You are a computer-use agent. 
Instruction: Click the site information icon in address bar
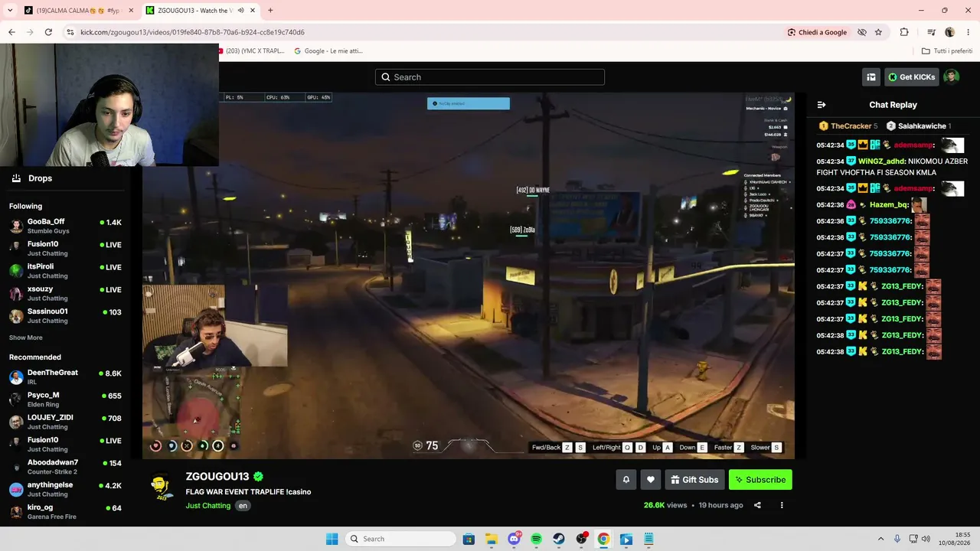click(70, 32)
